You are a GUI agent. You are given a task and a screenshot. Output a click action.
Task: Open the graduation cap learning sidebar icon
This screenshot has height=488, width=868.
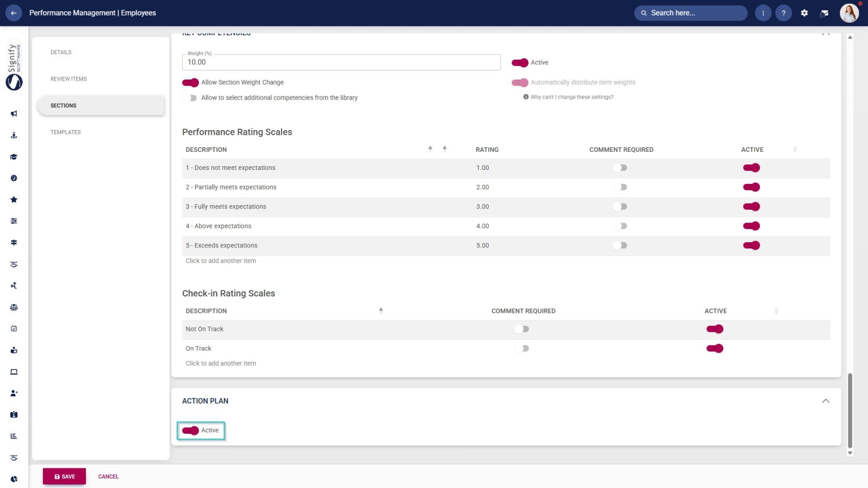point(14,157)
